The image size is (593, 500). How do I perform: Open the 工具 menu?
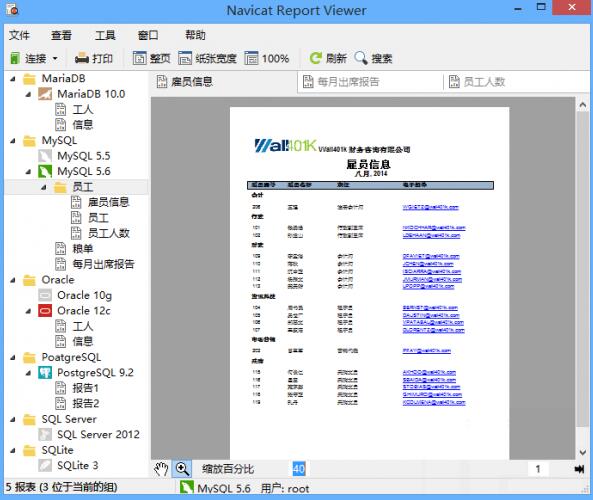tap(105, 35)
